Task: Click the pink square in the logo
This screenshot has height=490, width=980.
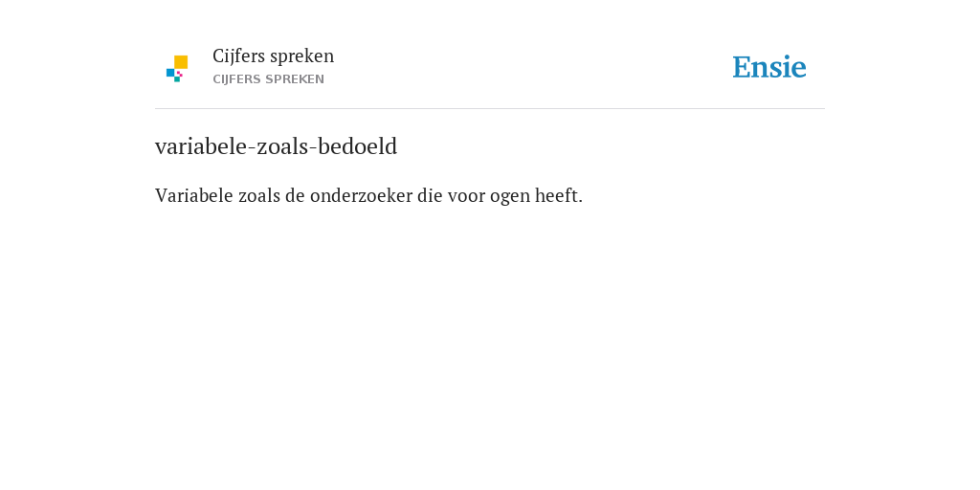Action: click(x=179, y=74)
